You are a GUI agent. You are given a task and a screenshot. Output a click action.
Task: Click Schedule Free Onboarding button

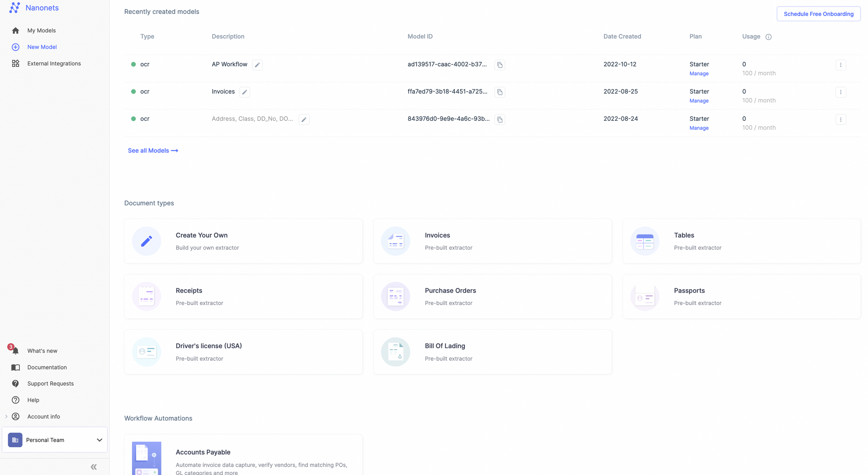tap(818, 14)
